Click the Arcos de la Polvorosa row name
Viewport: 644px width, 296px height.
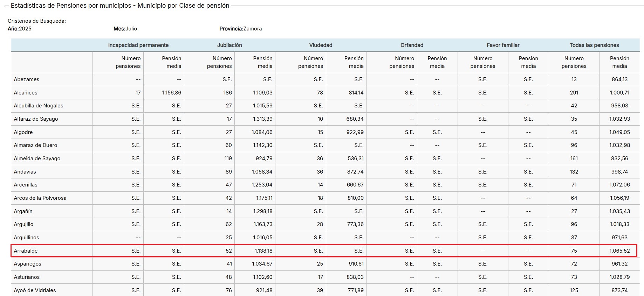(x=40, y=198)
